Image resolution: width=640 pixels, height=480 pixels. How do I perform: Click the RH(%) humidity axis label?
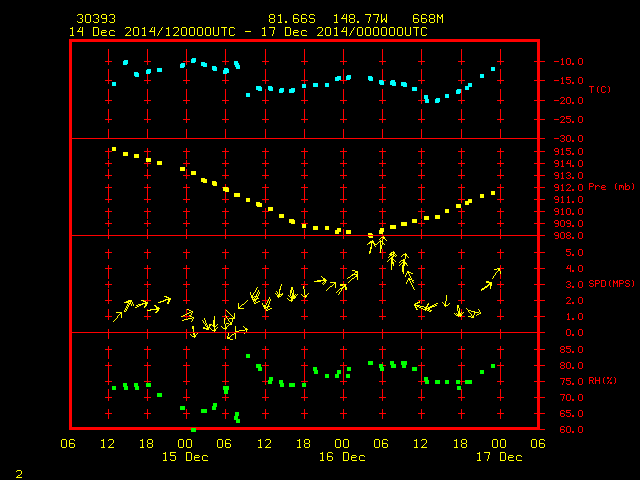coord(602,381)
